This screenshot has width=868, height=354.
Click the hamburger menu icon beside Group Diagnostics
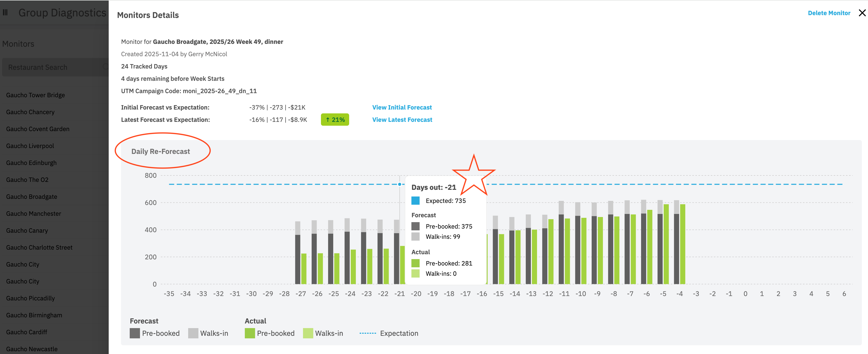5,13
